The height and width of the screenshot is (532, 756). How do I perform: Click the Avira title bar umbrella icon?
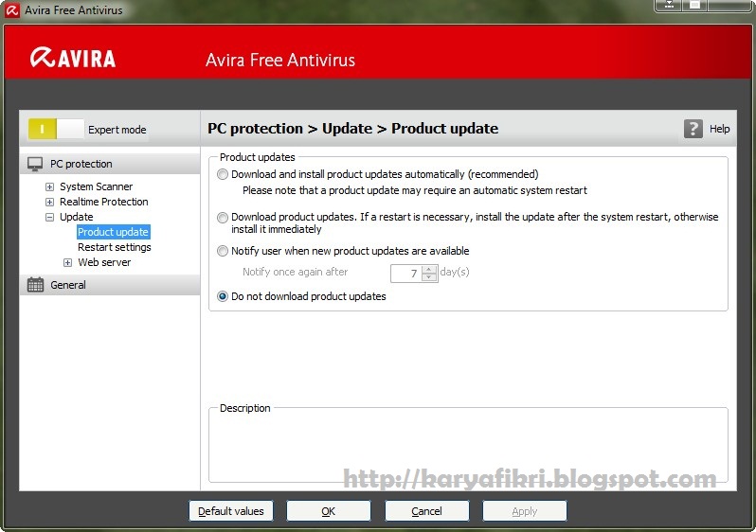12,9
